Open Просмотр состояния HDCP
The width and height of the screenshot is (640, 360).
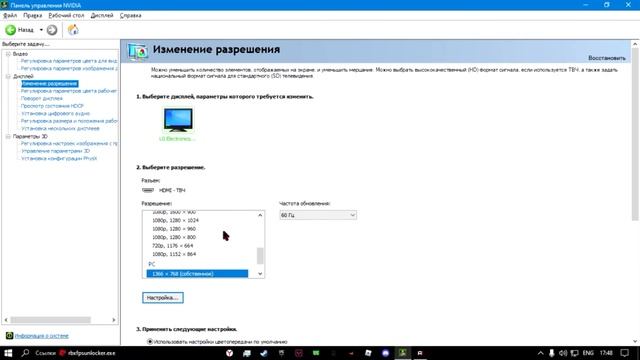[x=52, y=106]
